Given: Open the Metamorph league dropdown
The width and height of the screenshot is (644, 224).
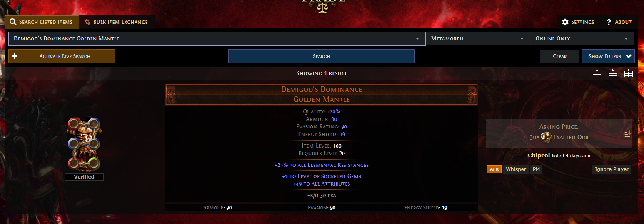Looking at the screenshot, I should [477, 39].
